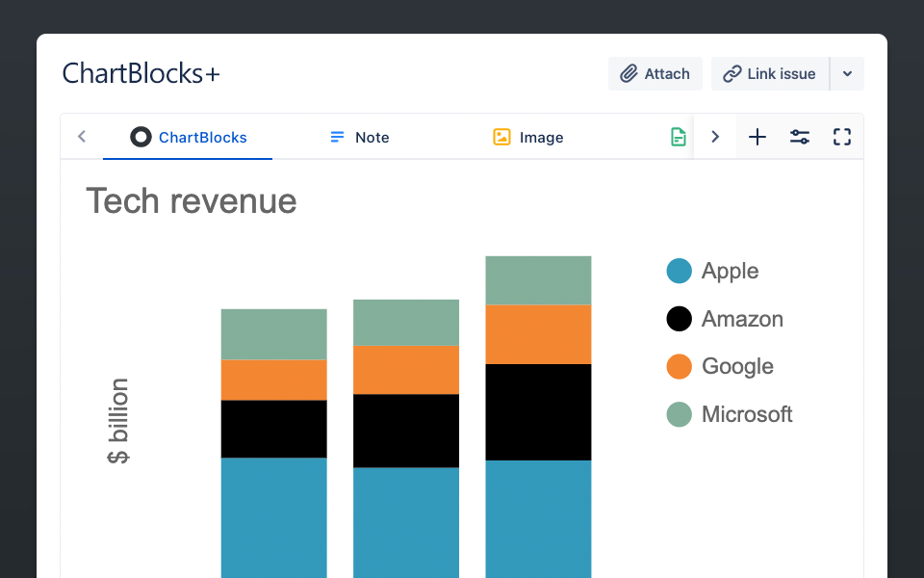This screenshot has height=578, width=924.
Task: Click the ChartBlocks+ heading
Action: 141,74
